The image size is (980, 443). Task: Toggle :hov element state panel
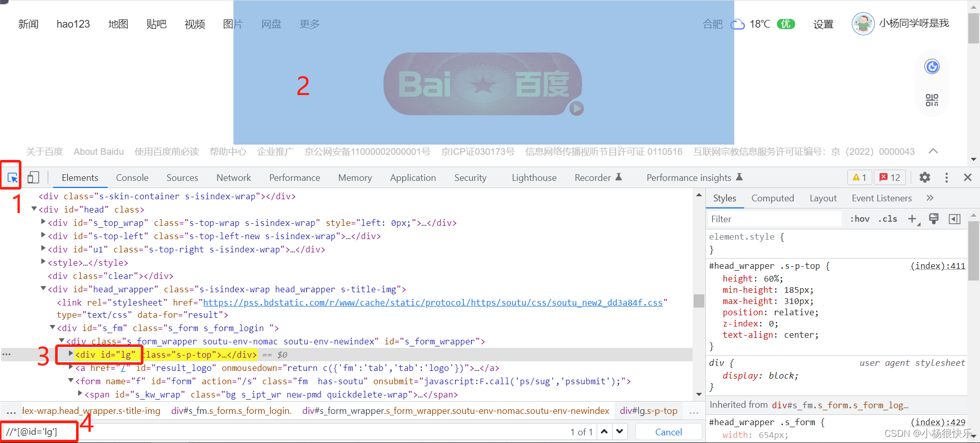(860, 219)
